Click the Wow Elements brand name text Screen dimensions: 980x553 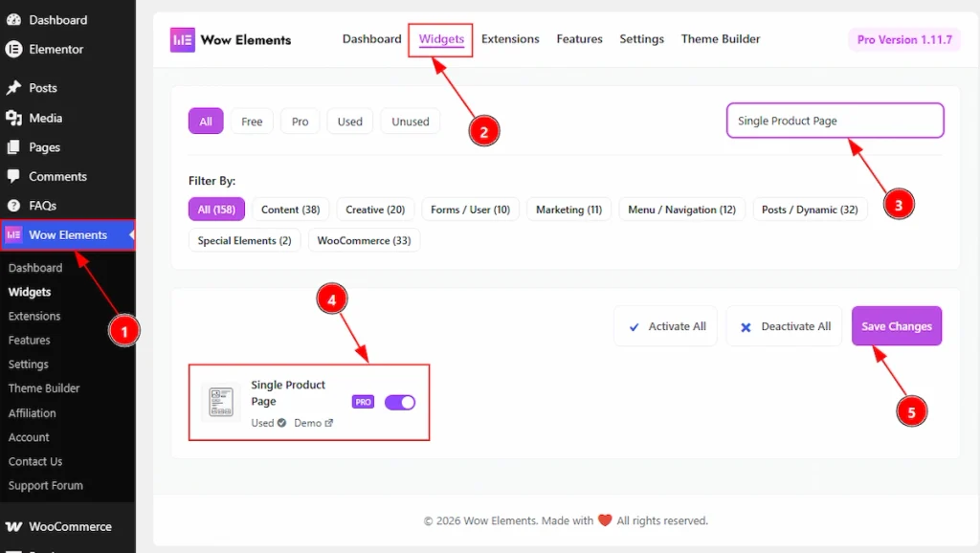(x=246, y=40)
